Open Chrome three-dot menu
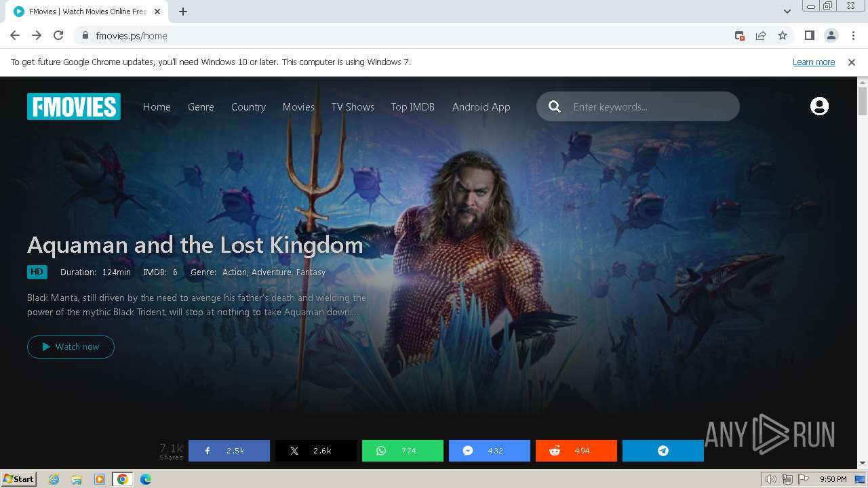Screen dimensions: 868x488 coord(852,36)
